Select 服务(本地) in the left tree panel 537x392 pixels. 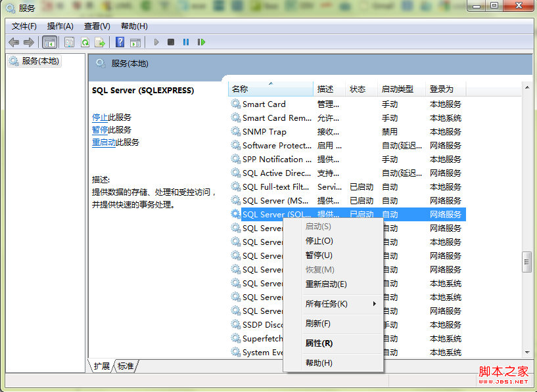(40, 61)
